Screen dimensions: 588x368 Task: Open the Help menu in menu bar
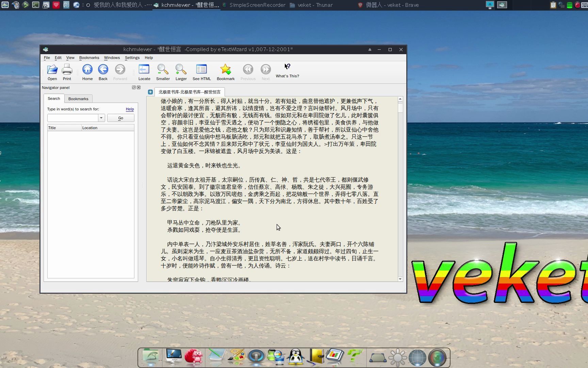149,58
